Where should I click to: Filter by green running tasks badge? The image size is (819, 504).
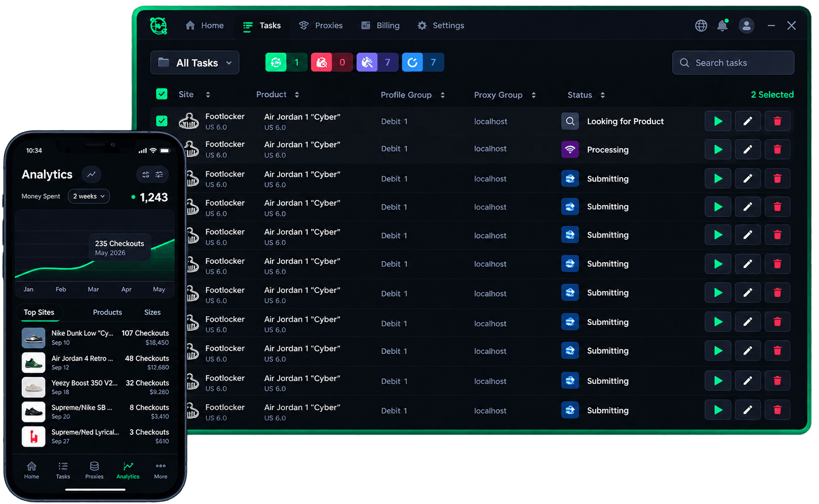[286, 62]
